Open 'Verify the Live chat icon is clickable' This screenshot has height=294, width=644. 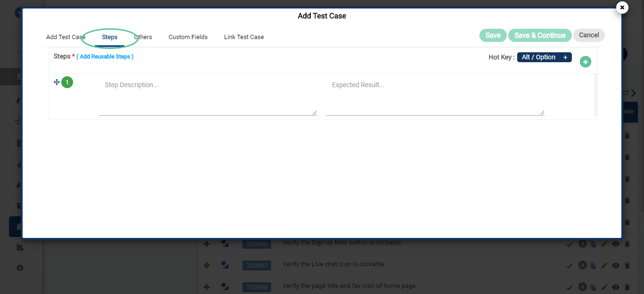pos(334,264)
